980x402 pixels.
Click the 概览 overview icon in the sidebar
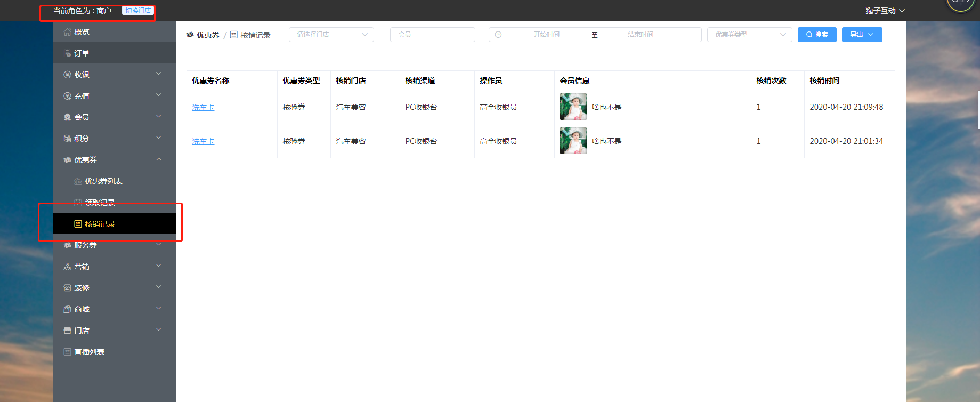click(67, 32)
